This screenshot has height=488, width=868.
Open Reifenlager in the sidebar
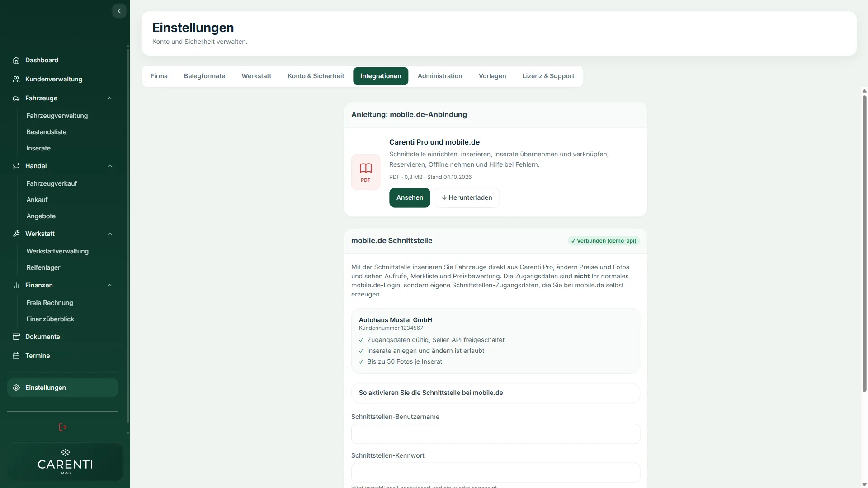[43, 267]
